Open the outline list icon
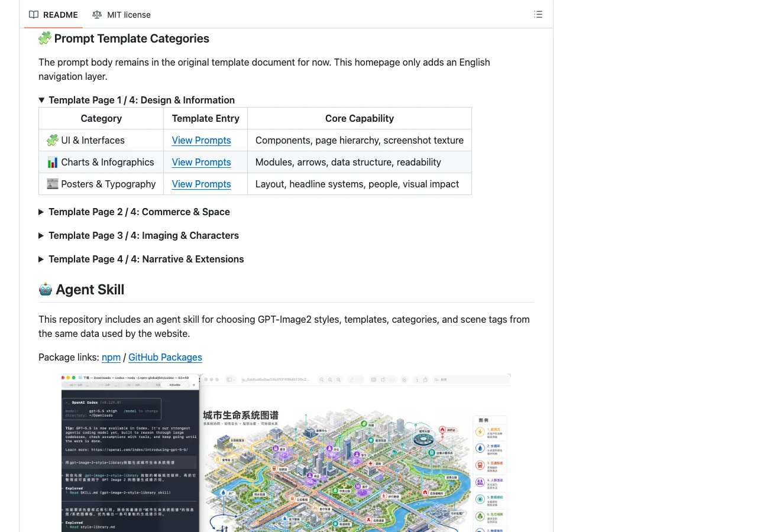Screen dimensions: 757x532 (538, 14)
